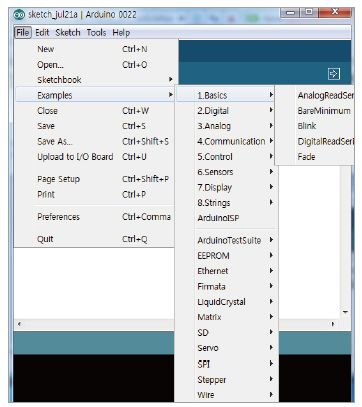Expand the ArduinoTestSuite library examples
The height and width of the screenshot is (407, 362).
(225, 240)
